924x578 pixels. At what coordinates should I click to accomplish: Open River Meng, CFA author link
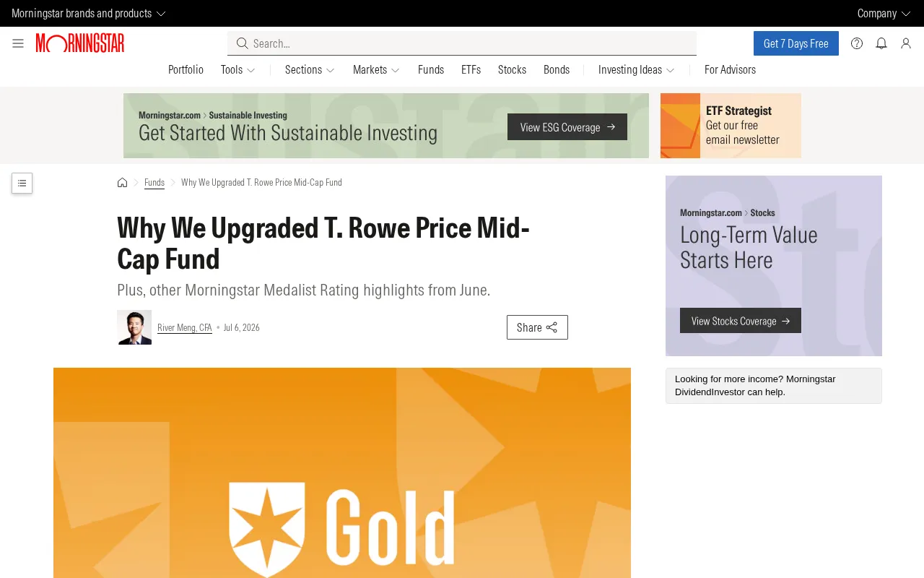[185, 327]
